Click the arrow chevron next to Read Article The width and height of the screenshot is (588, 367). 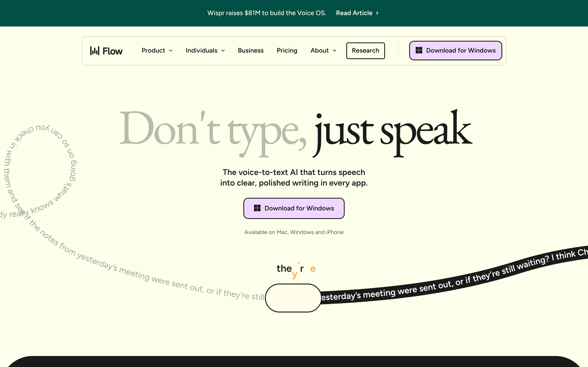click(377, 13)
